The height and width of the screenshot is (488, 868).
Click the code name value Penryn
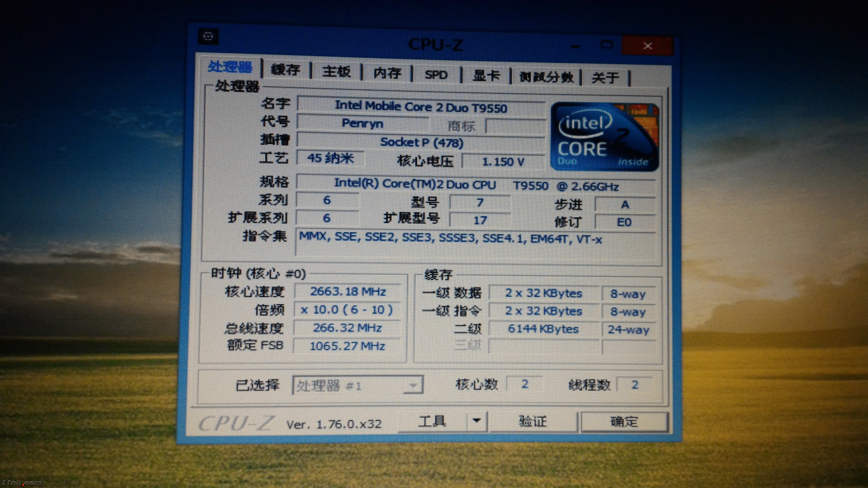coord(363,123)
